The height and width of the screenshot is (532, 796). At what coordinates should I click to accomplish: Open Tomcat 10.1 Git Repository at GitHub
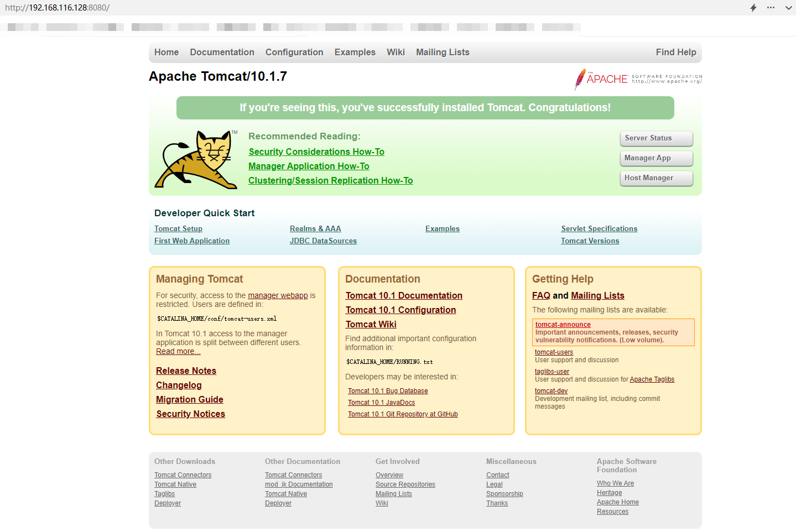click(403, 414)
